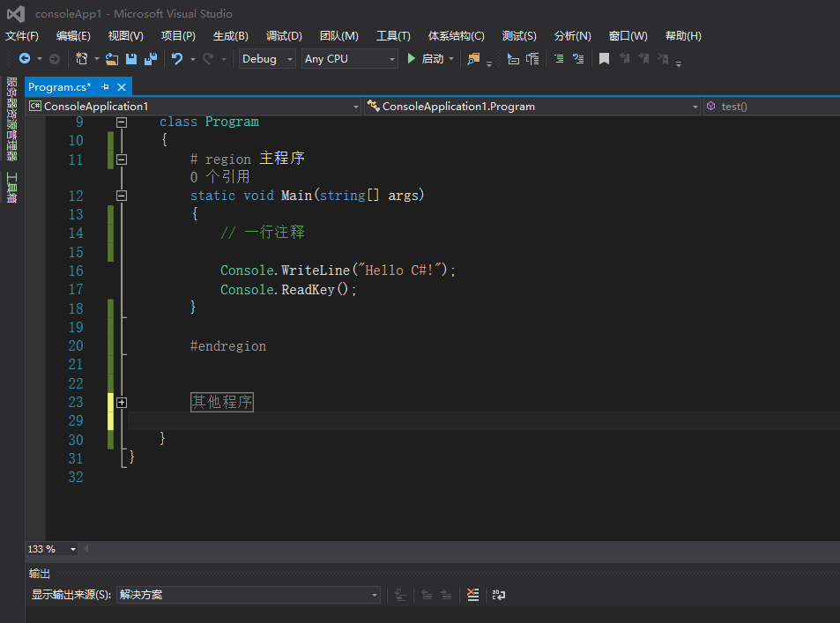Open the 帮助(H) menu

coord(683,36)
